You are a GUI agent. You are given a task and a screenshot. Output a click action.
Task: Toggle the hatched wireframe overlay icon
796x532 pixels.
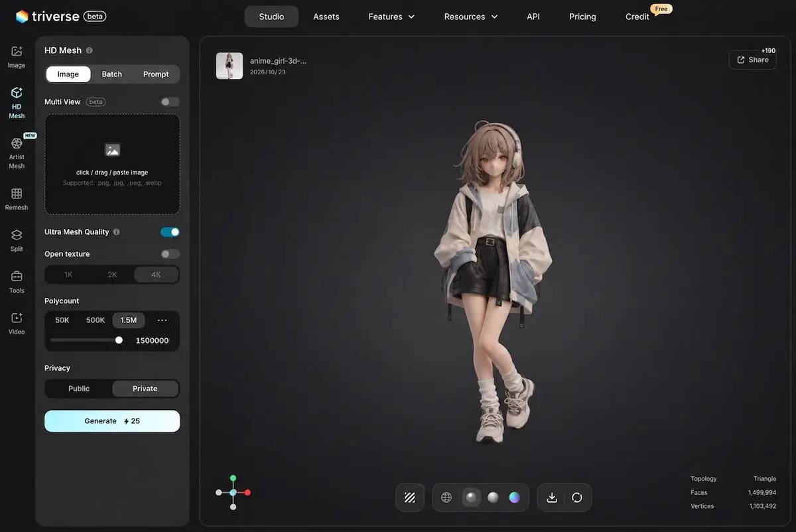point(410,498)
